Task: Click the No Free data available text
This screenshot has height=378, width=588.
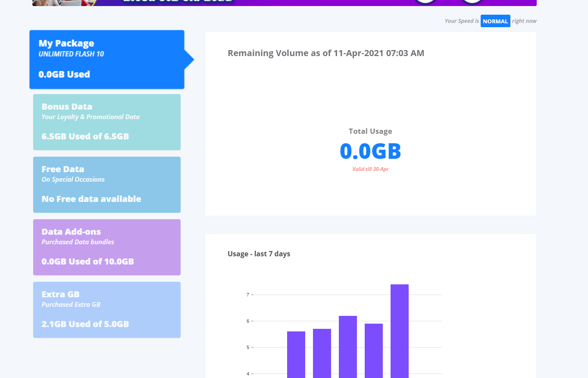Action: coord(91,199)
